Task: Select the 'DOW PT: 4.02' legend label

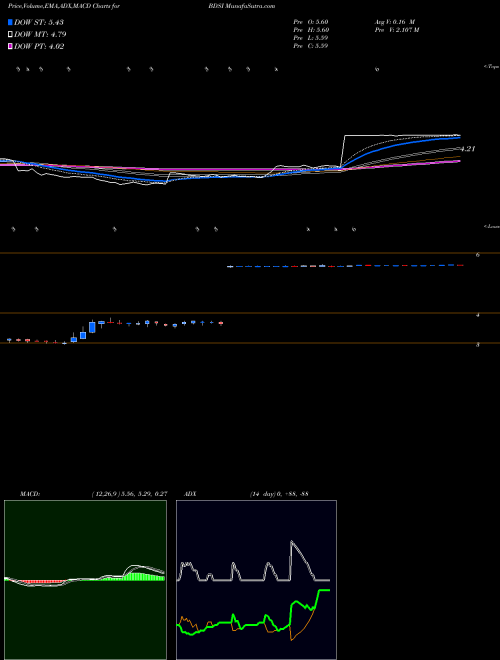Action: (39, 47)
